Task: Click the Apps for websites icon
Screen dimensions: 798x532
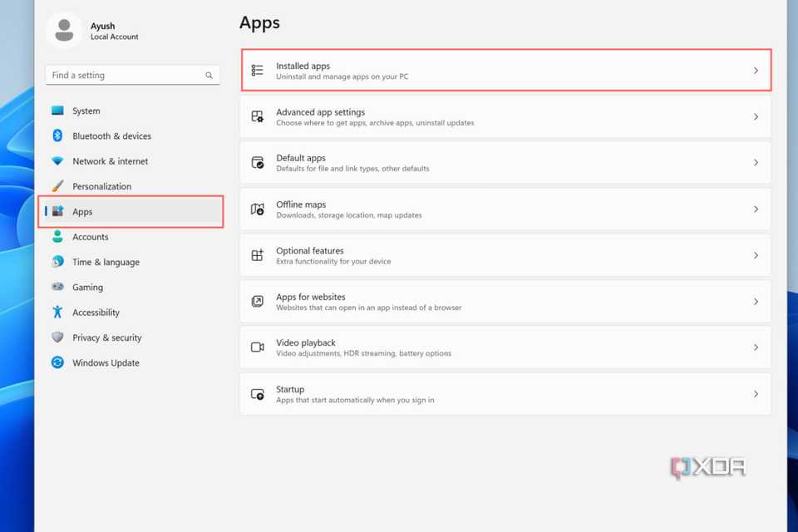Action: pyautogui.click(x=258, y=302)
